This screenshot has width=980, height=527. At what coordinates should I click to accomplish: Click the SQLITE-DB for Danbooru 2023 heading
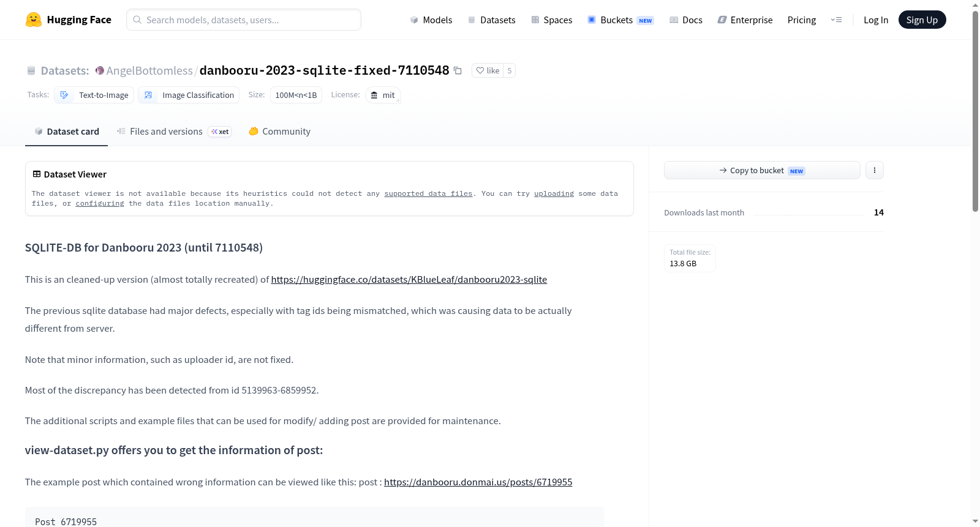tap(144, 247)
